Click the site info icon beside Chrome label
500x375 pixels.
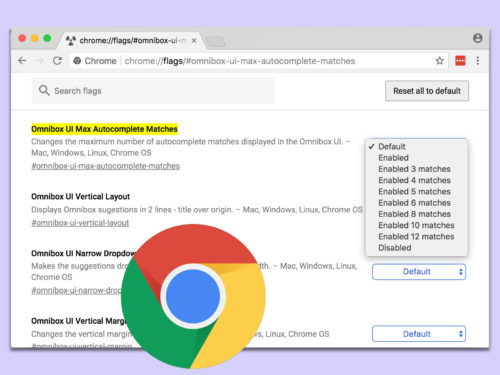click(77, 61)
